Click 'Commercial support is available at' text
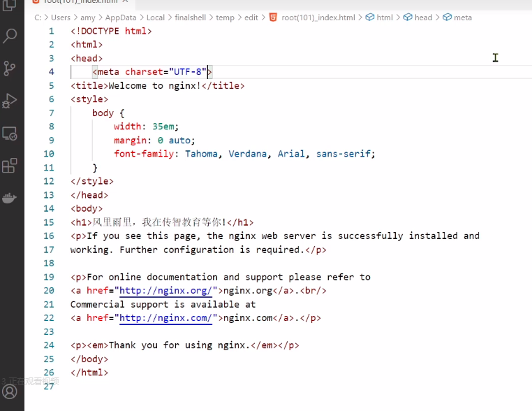The image size is (532, 411). [x=163, y=304]
